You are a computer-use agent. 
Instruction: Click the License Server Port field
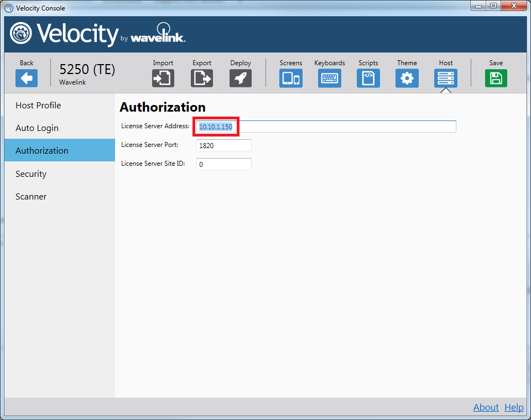coord(223,145)
